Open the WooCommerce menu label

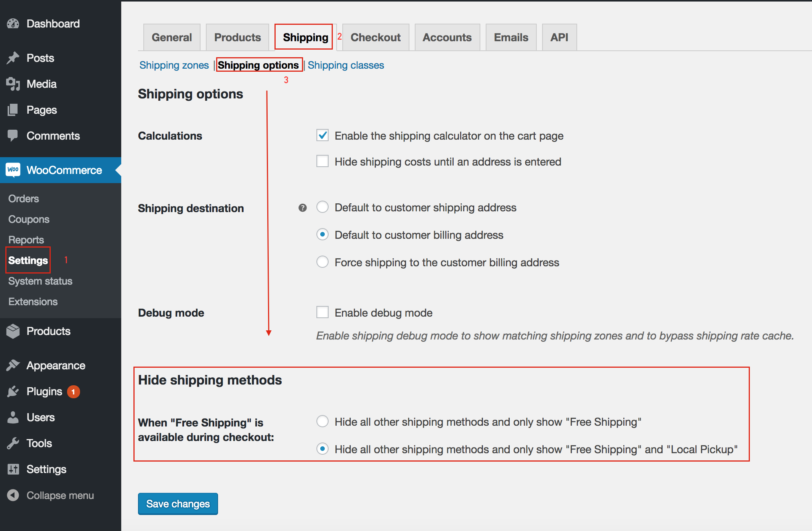[x=64, y=170]
